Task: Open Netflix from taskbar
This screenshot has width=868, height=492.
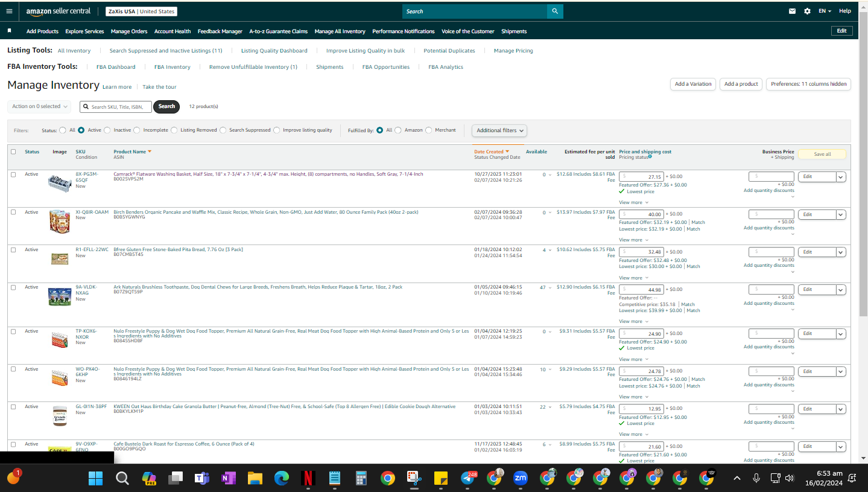Action: click(308, 479)
